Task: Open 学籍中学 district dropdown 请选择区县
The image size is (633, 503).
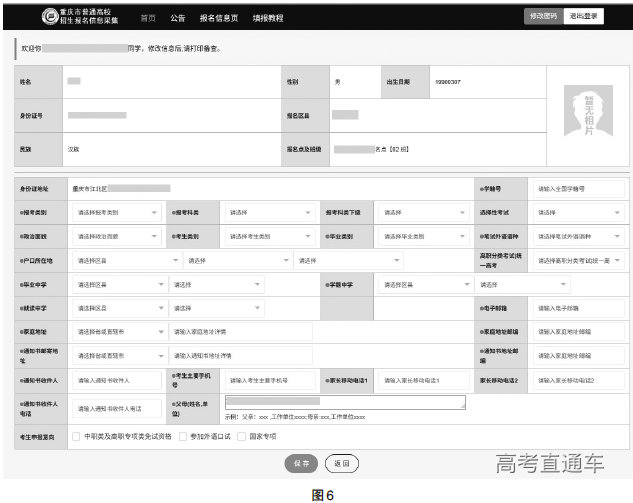Action: click(426, 285)
